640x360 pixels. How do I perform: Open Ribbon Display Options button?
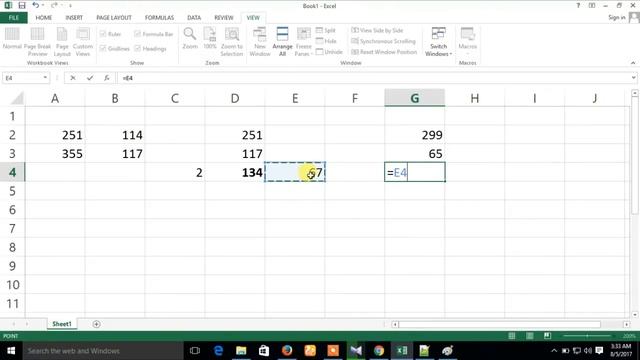coord(592,5)
